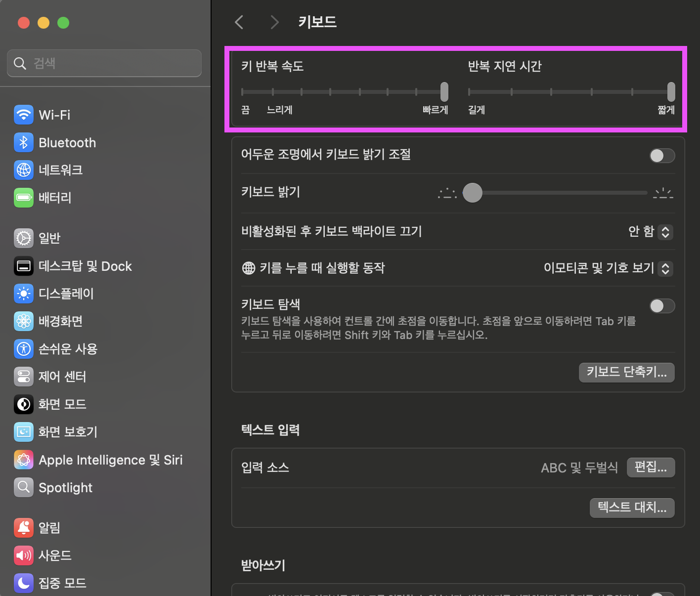Click the globe icon beside 키를 누를 때 실행할 동작
Screen dimensions: 700x596
[248, 268]
